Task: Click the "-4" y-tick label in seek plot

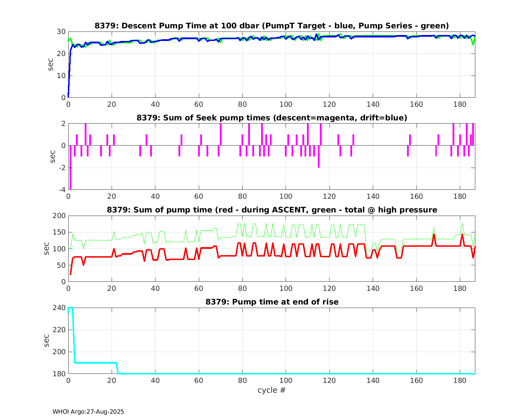Action: (61, 190)
